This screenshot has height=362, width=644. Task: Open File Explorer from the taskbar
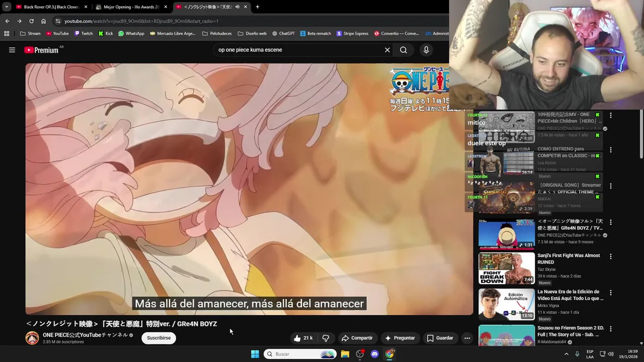coord(345,354)
